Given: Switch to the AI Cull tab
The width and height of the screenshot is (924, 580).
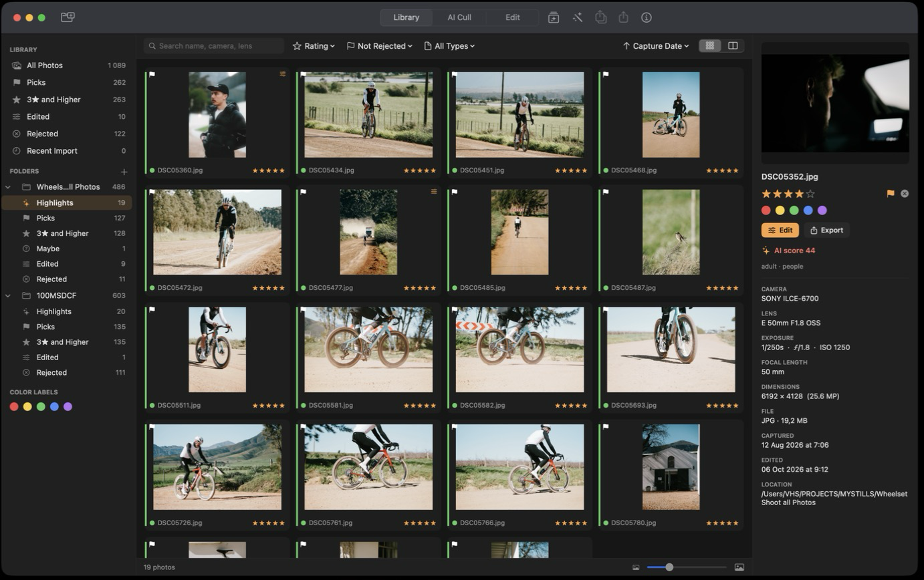Looking at the screenshot, I should click(x=459, y=17).
